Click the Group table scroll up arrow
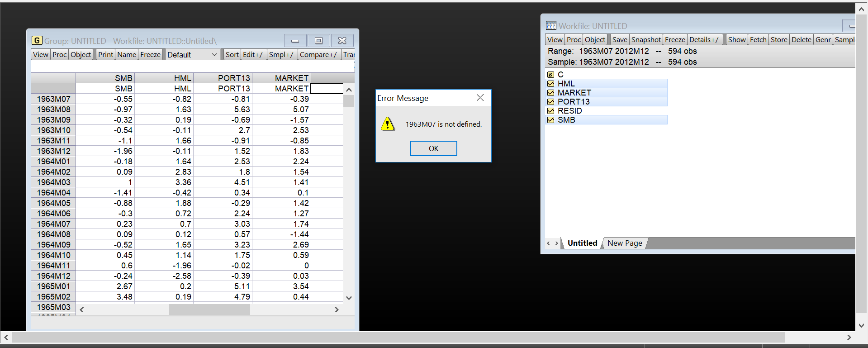Screen dimensions: 868x348 click(349, 90)
